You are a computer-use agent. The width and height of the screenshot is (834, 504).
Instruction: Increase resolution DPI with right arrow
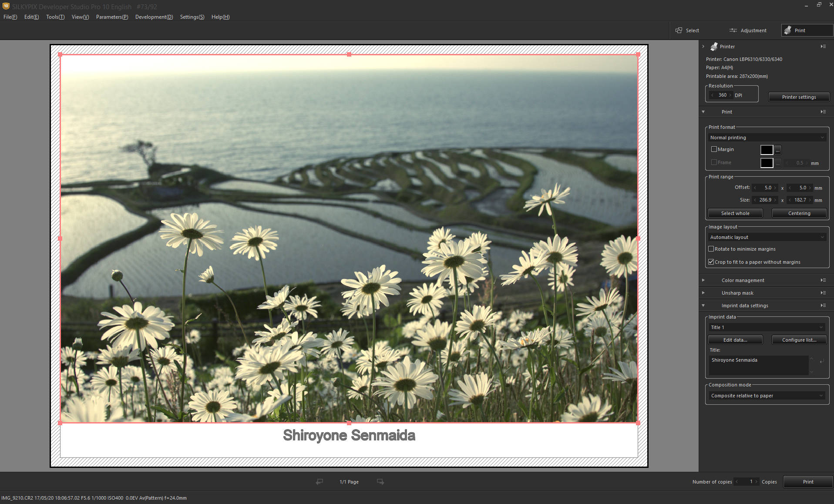click(x=730, y=95)
